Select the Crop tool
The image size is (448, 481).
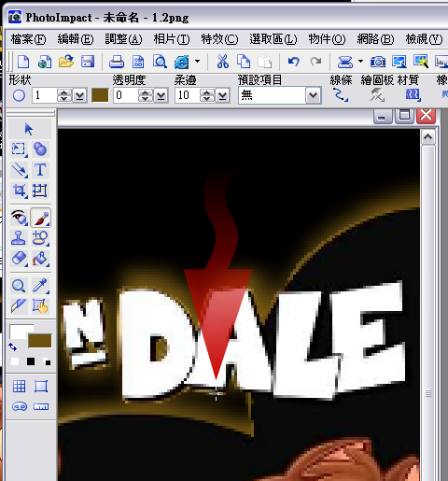pyautogui.click(x=19, y=191)
